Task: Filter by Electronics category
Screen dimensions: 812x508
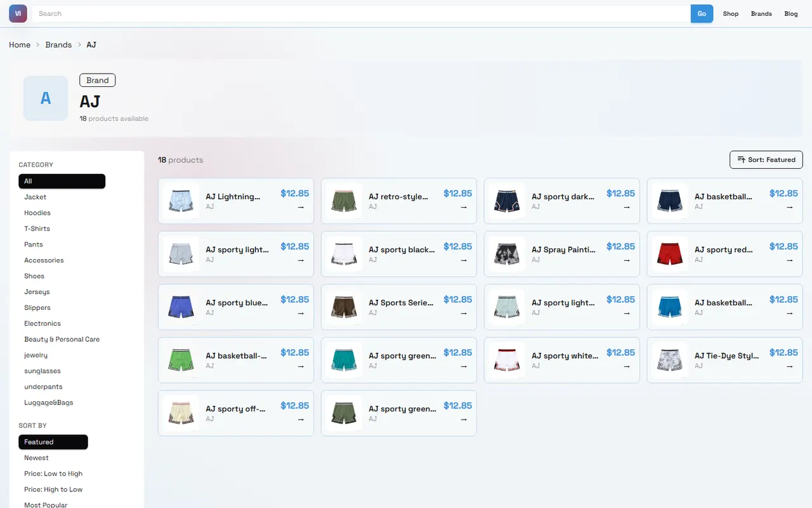Action: (62, 323)
